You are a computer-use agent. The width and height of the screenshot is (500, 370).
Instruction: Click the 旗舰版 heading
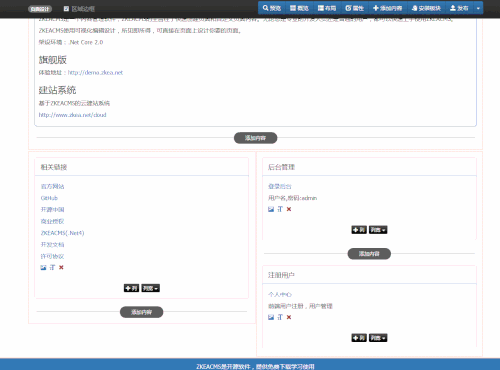point(53,60)
